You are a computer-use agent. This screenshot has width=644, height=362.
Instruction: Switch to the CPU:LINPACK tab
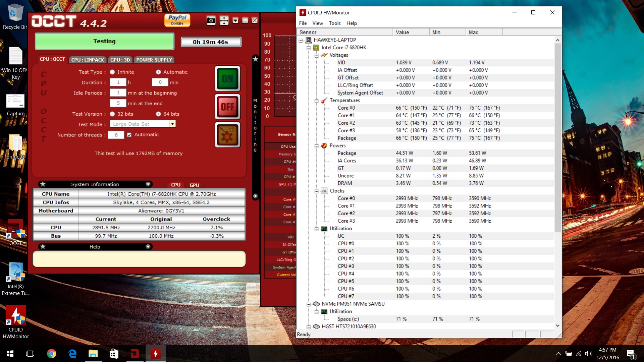(x=88, y=60)
